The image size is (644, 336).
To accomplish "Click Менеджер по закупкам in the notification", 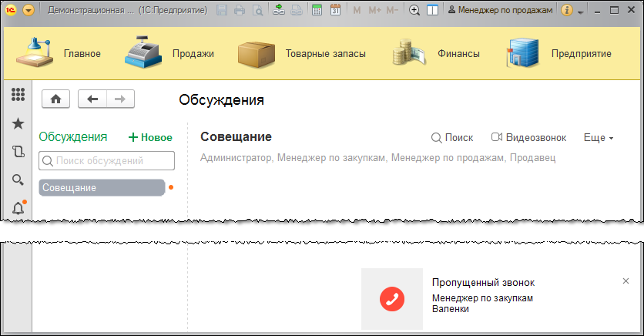I will point(482,298).
